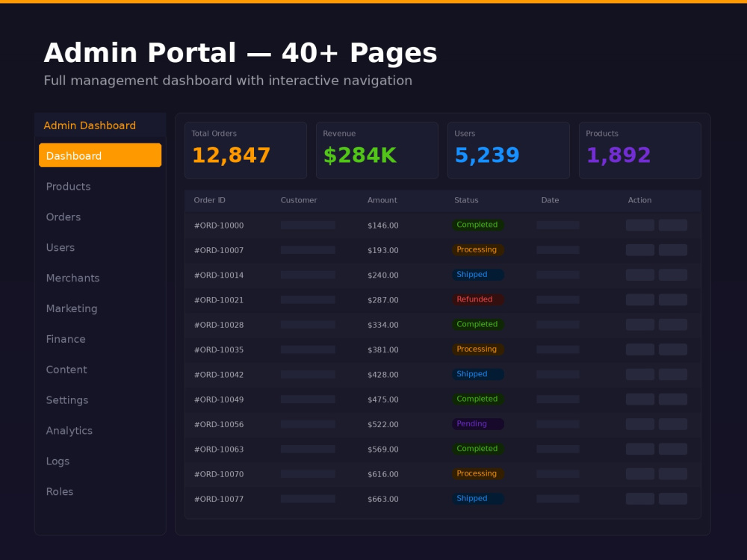The image size is (747, 560).
Task: Click the Refunded status badge
Action: coord(478,299)
